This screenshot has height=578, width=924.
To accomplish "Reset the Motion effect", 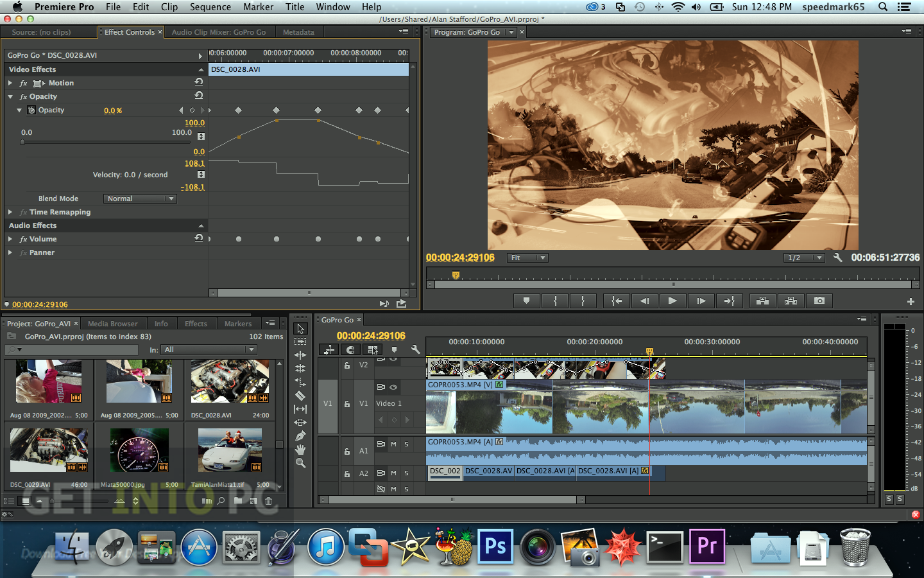I will (x=199, y=82).
